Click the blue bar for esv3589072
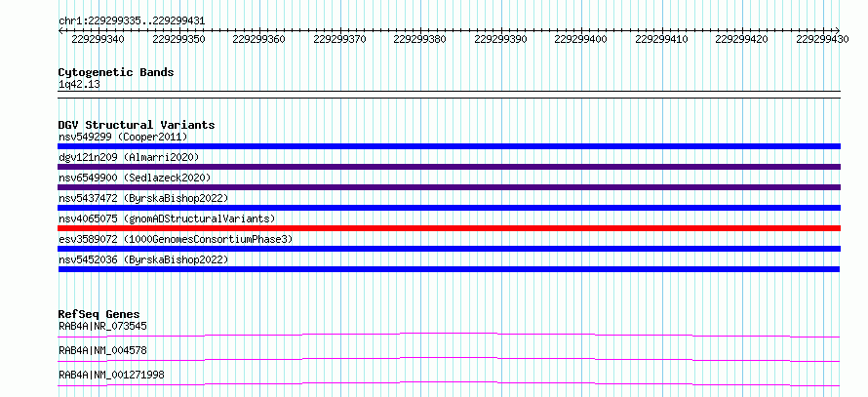The width and height of the screenshot is (868, 397). point(450,249)
